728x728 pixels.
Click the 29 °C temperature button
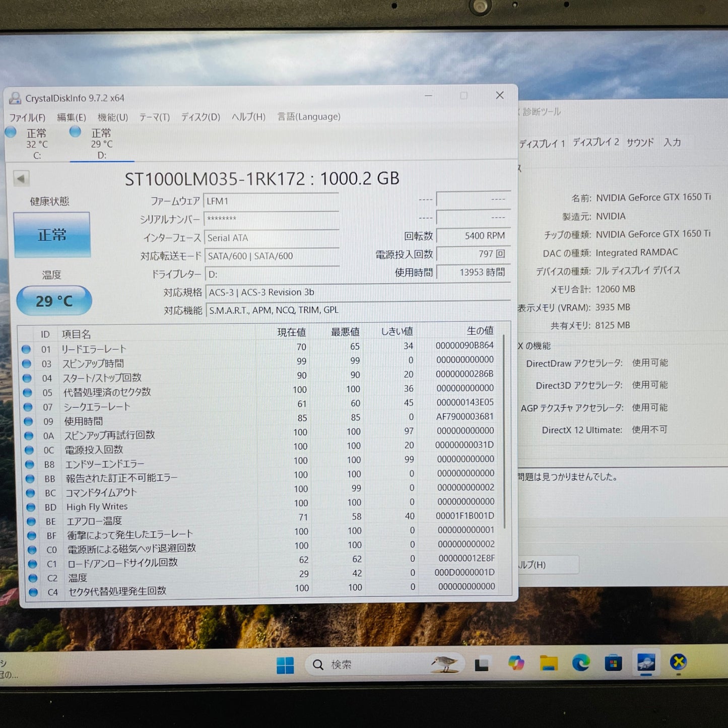point(54,300)
